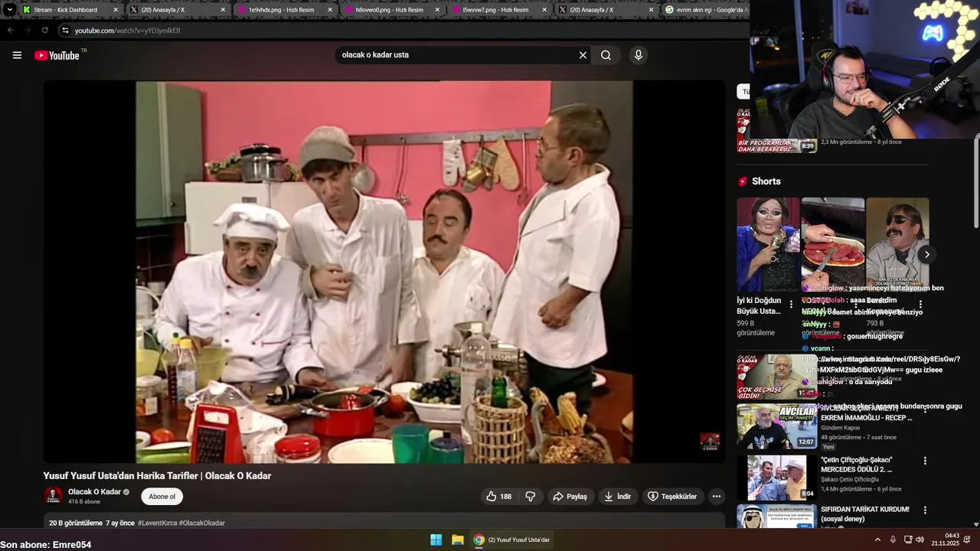Open the mustached man sunglasses Shorts thumbnail
This screenshot has height=551, width=980.
tap(897, 244)
